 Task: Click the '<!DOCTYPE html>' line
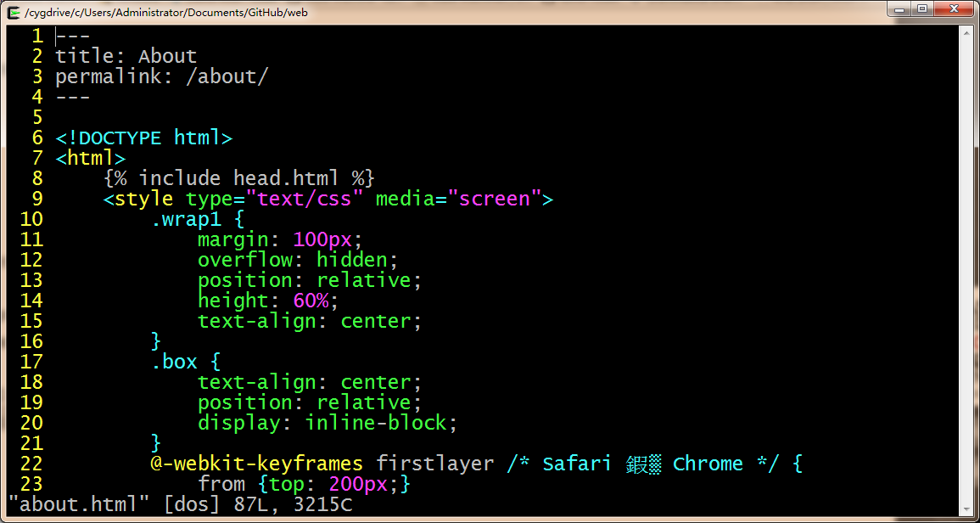coord(143,138)
